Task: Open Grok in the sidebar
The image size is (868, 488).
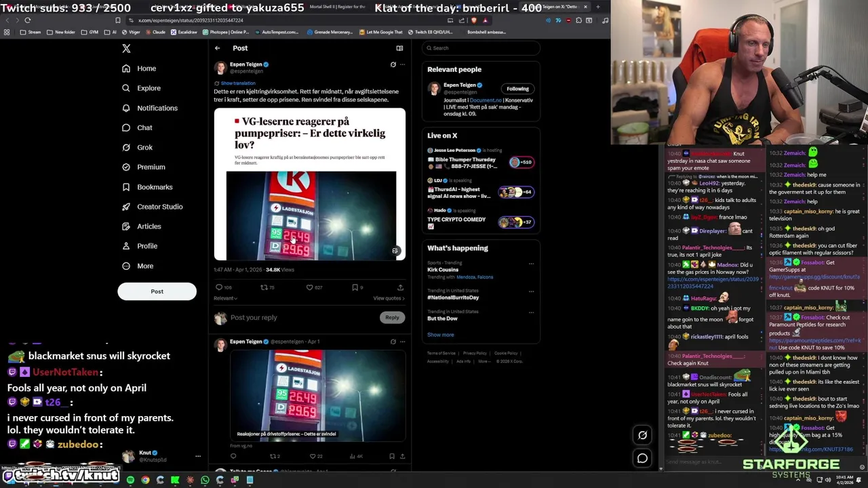Action: point(137,147)
